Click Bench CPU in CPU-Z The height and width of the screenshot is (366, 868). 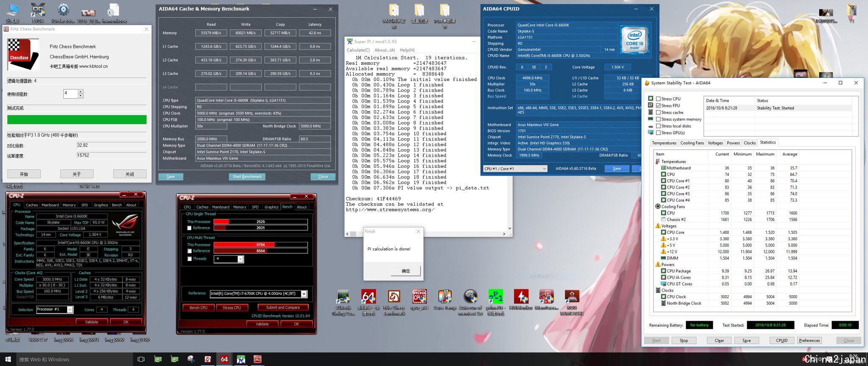[x=198, y=308]
